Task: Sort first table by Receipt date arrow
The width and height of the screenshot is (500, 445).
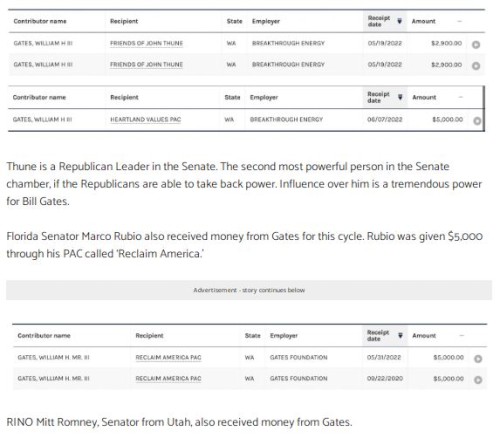Action: click(x=399, y=21)
